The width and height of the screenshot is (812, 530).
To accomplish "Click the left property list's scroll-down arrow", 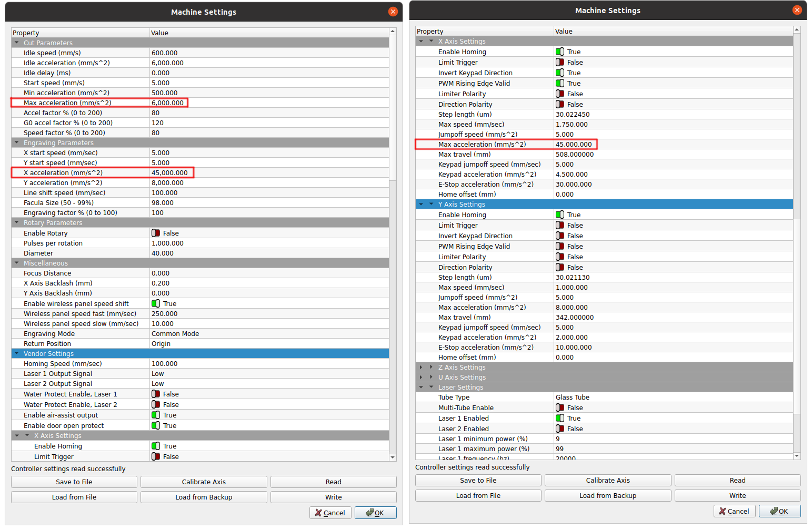I will click(393, 457).
